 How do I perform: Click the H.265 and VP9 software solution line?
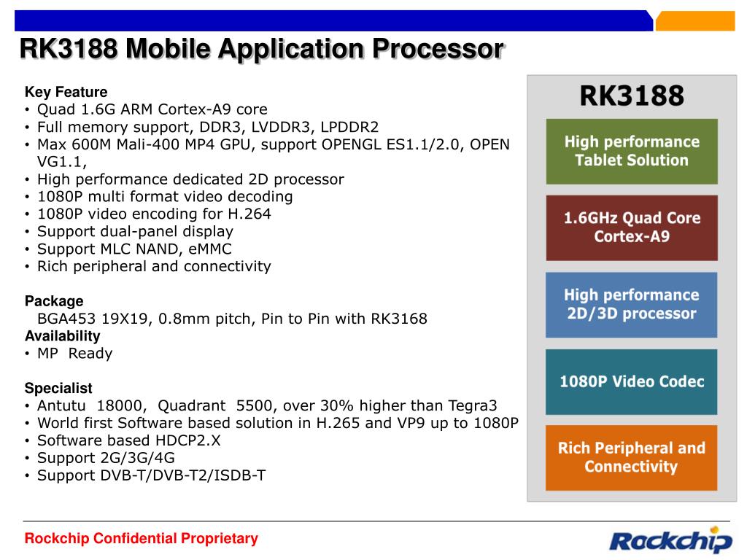[x=278, y=423]
